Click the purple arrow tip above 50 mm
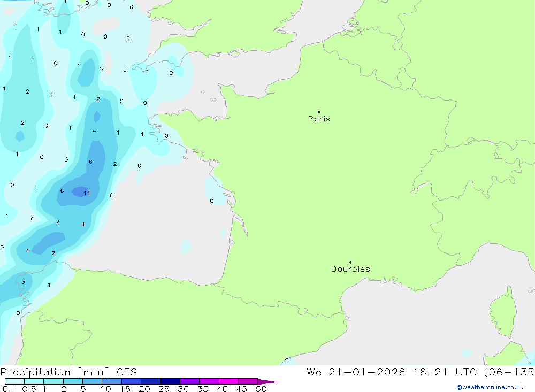This screenshot has width=535, height=392. [267, 382]
